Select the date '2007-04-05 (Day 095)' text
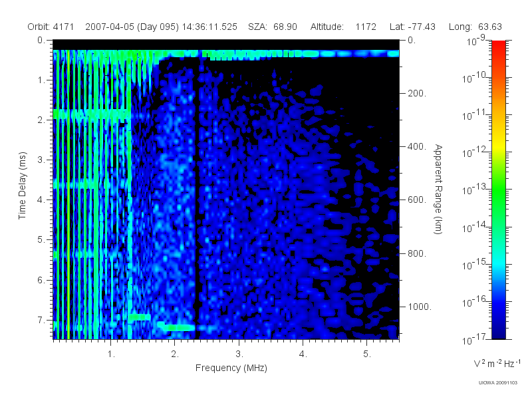The height and width of the screenshot is (399, 532). pos(132,27)
